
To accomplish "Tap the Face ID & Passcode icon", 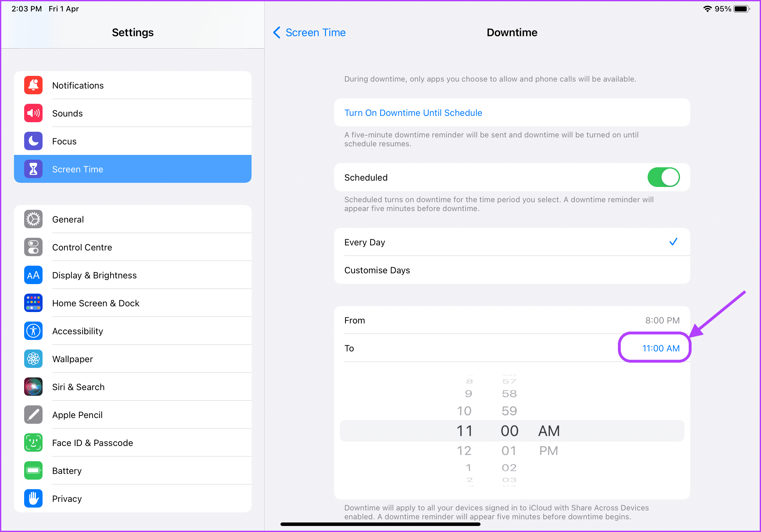I will [x=33, y=442].
